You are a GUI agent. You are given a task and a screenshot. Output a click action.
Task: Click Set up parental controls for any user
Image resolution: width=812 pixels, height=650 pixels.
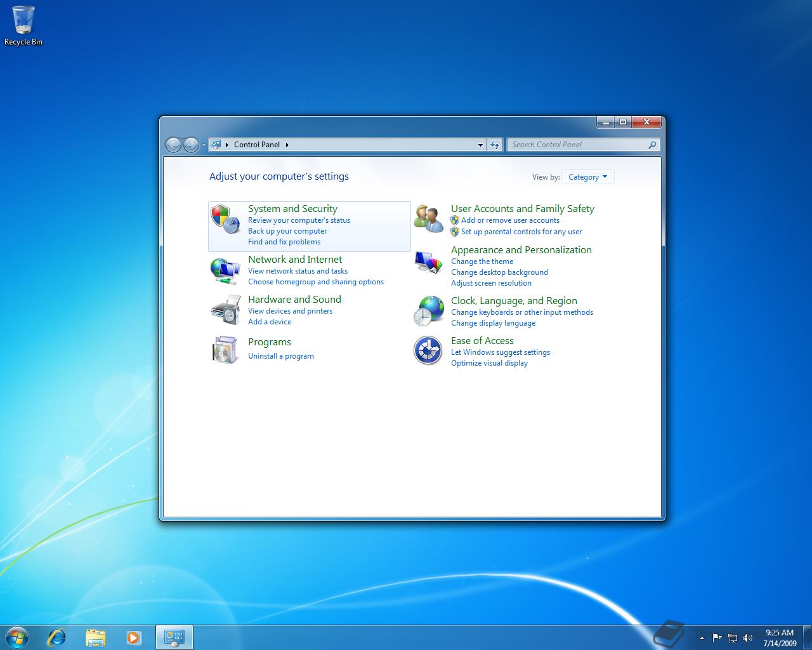click(x=521, y=232)
